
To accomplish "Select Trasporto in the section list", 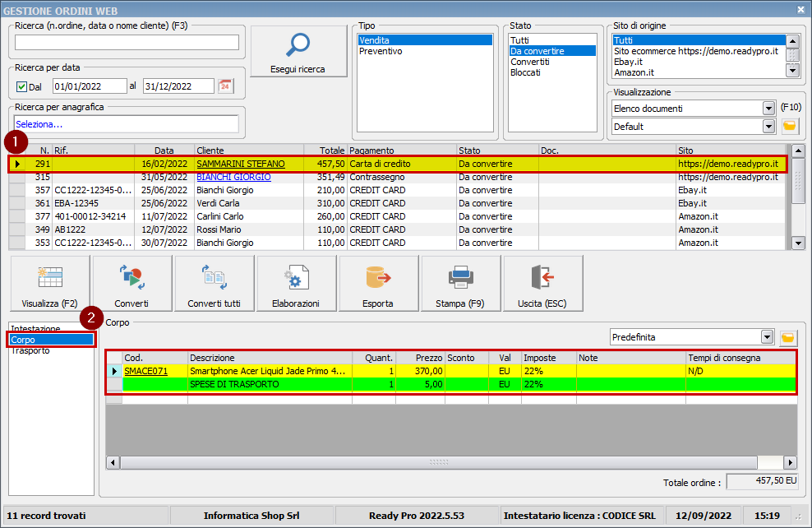I will [x=30, y=350].
